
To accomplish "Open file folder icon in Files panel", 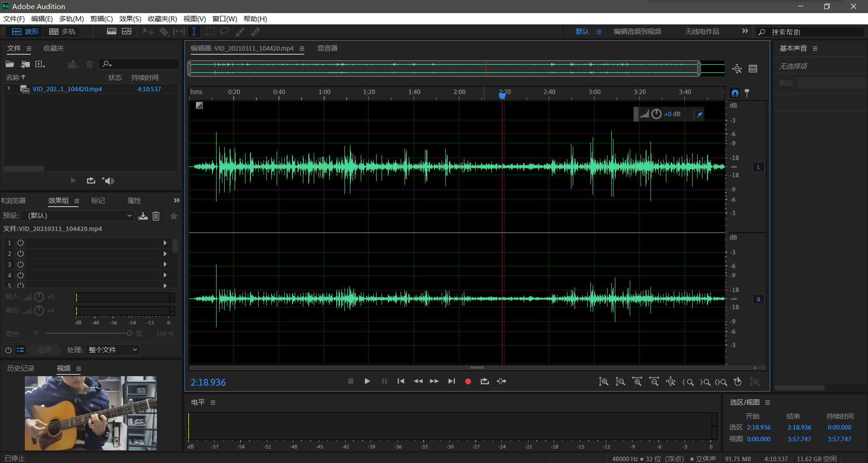I will point(9,64).
